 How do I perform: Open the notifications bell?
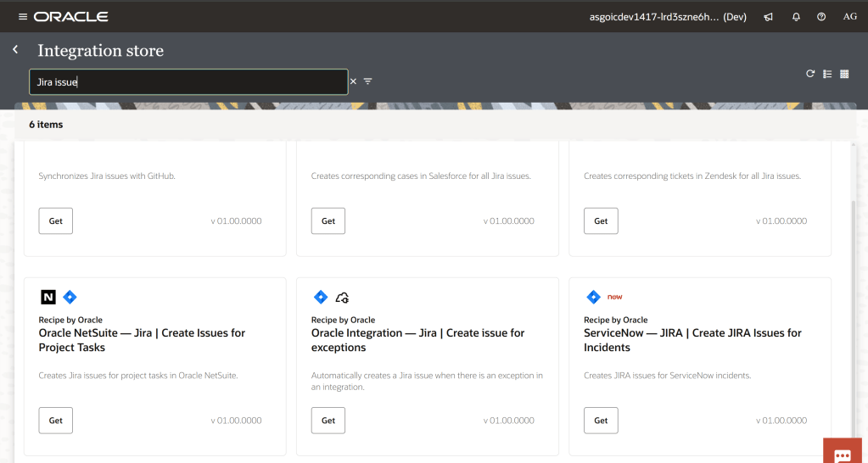tap(796, 17)
